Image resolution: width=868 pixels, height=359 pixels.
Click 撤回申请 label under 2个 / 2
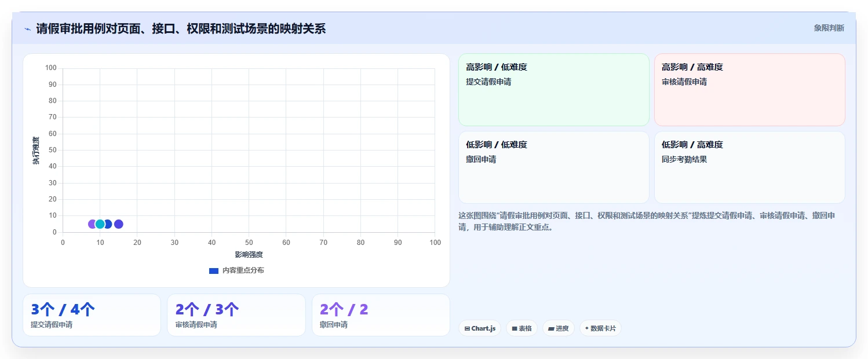click(x=334, y=325)
